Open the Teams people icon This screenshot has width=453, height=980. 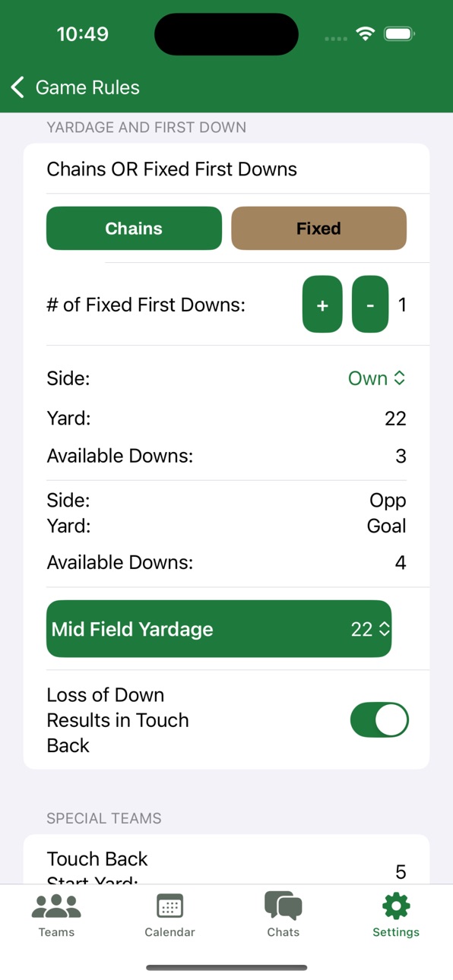pos(56,906)
